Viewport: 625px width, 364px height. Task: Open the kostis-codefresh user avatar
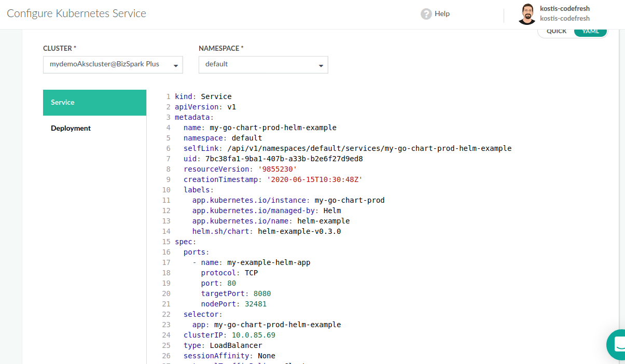[x=526, y=14]
